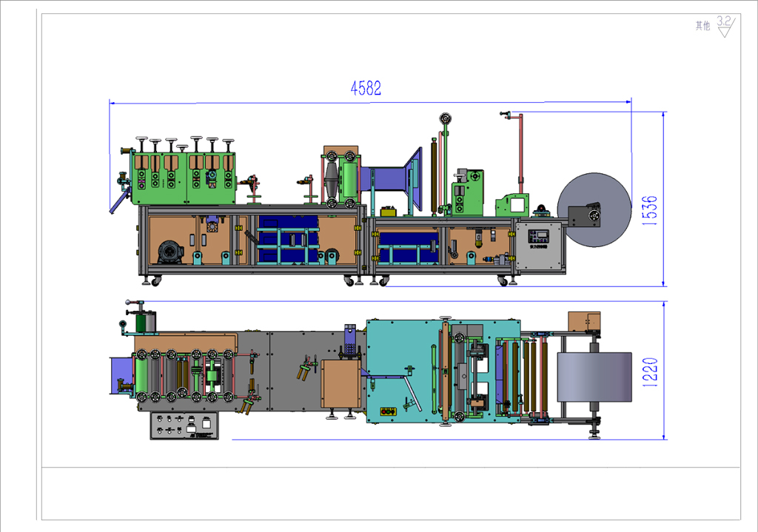This screenshot has height=532, width=758.
Task: Select the control display on the gray cabinet
Action: (x=538, y=236)
